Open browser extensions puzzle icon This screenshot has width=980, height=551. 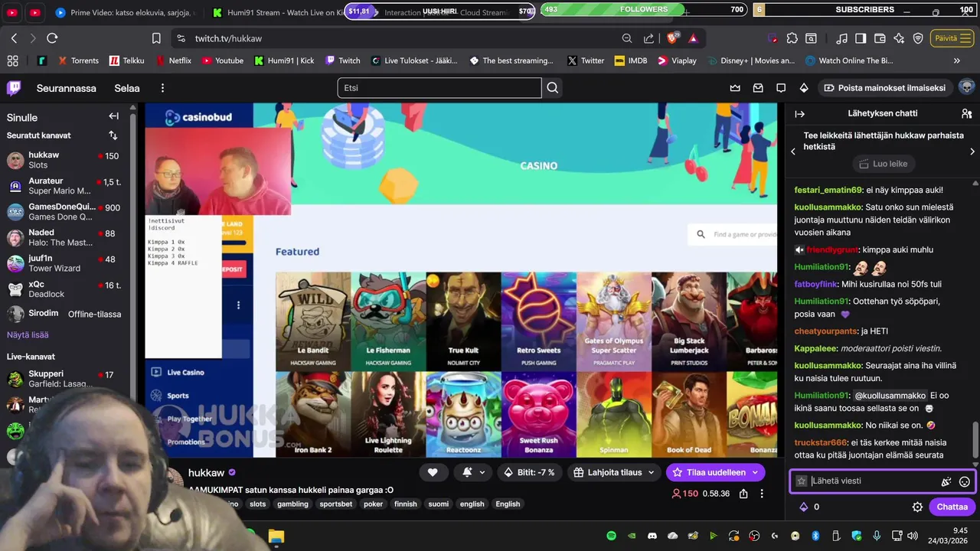click(x=792, y=38)
